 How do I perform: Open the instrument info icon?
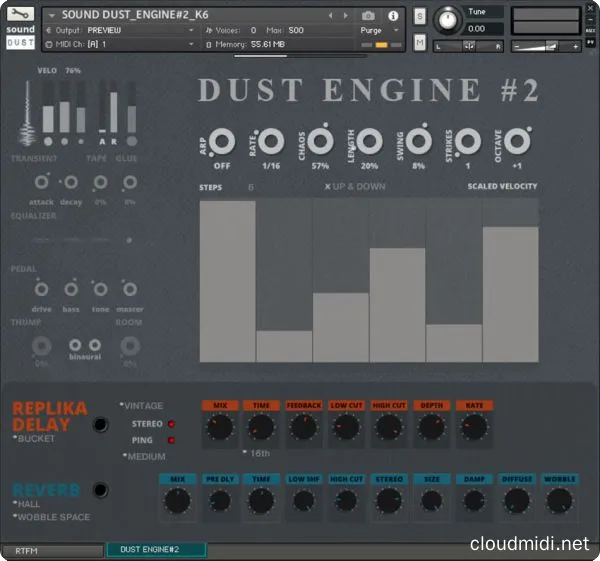[393, 16]
